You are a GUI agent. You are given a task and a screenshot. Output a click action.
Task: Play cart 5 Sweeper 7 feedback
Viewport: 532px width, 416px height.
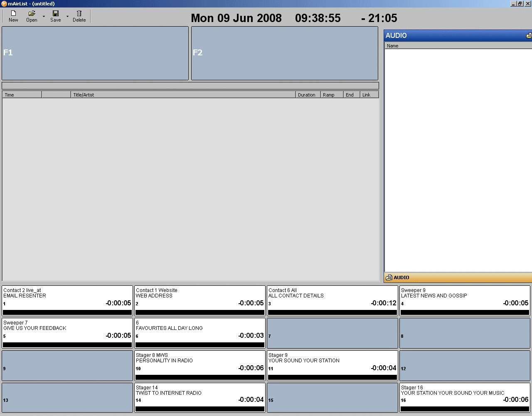pos(67,333)
